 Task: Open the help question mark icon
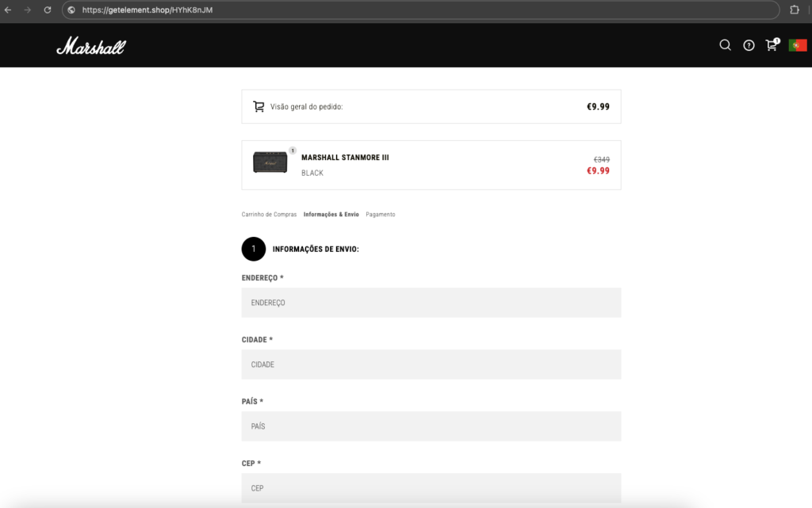coord(749,45)
